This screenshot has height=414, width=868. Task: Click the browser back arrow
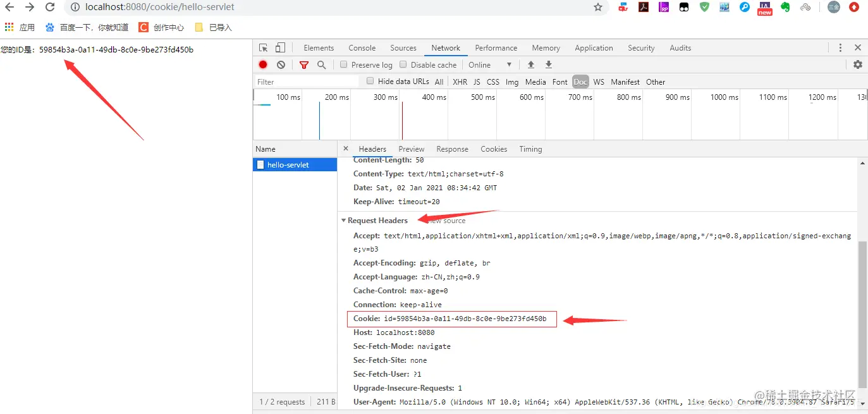9,7
